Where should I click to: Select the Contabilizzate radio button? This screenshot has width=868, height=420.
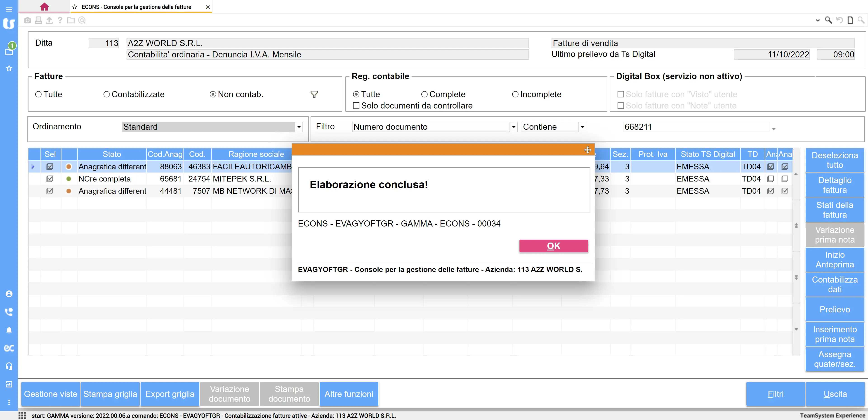click(106, 94)
